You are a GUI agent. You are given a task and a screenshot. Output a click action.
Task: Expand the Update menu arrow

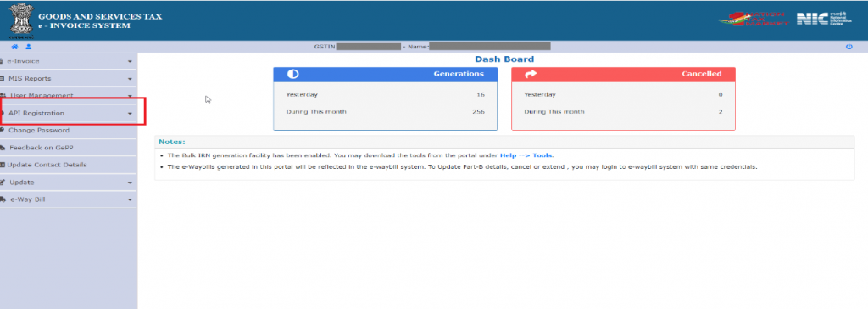[x=130, y=183]
